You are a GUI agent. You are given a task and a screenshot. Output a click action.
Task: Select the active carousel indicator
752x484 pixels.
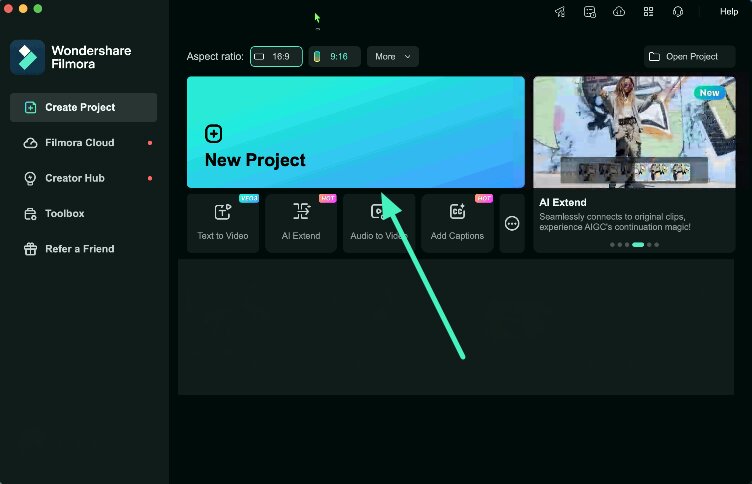click(x=638, y=245)
